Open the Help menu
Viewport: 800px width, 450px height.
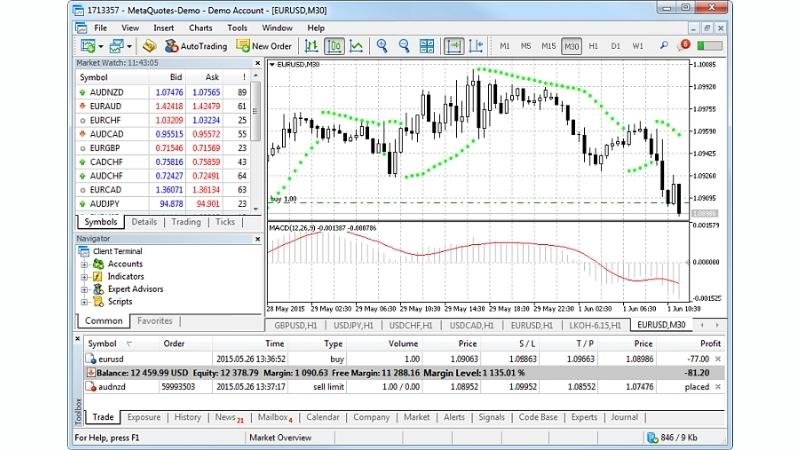click(x=316, y=28)
